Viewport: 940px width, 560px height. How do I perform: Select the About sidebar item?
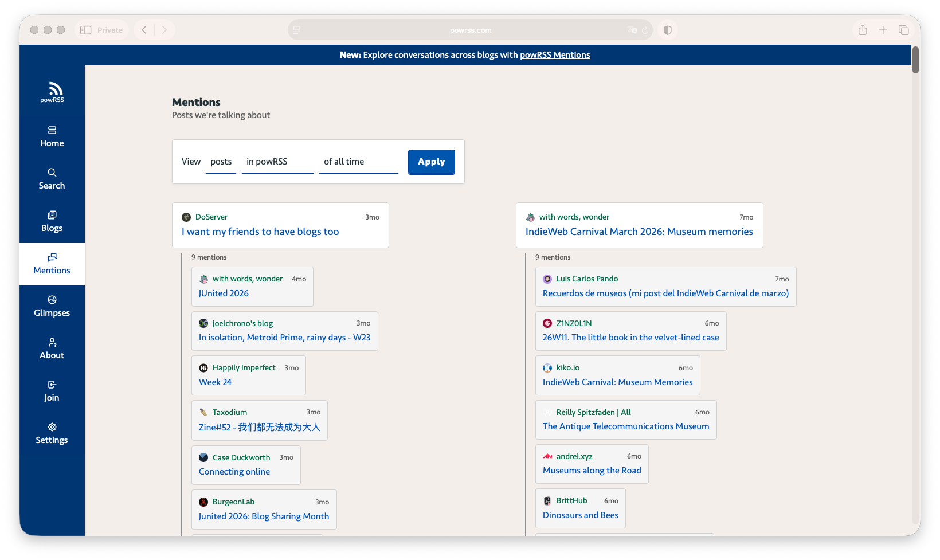(52, 349)
